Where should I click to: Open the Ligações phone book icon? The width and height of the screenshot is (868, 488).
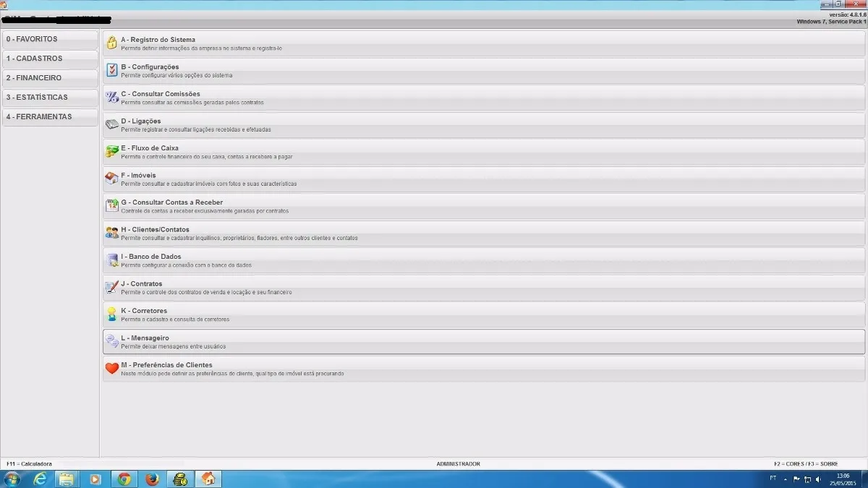112,124
